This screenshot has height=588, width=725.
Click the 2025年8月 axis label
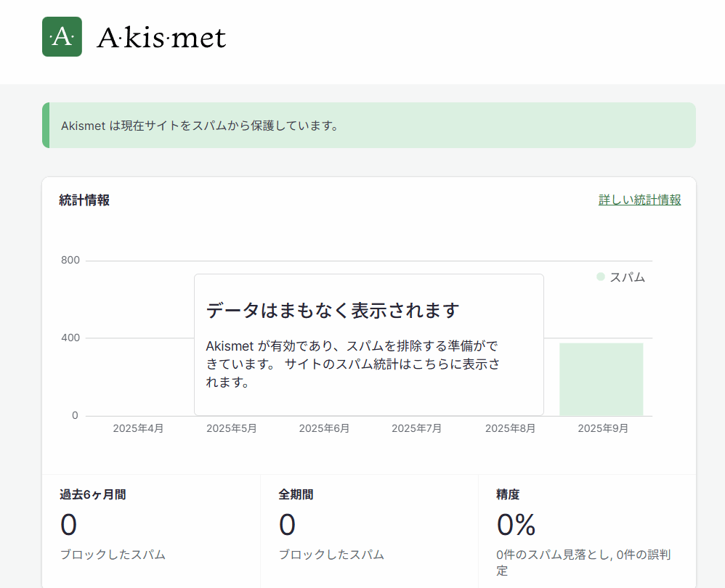click(510, 428)
